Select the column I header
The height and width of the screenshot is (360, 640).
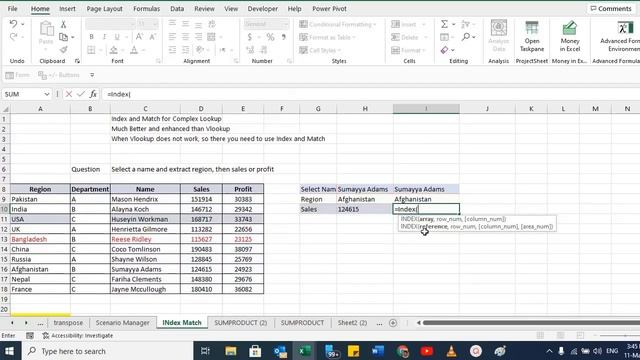[426, 109]
